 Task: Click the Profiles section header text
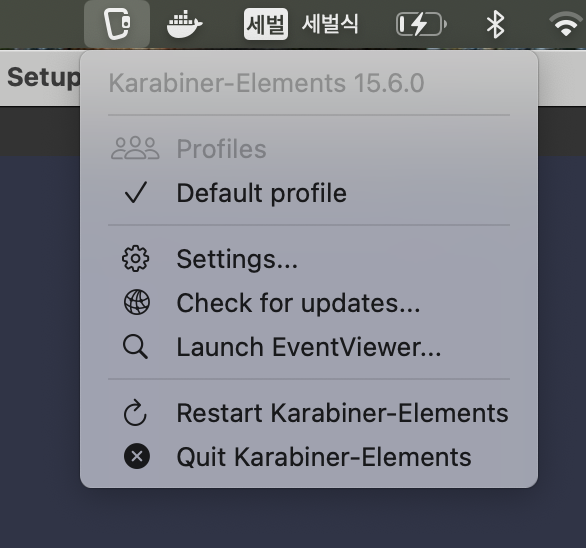221,149
